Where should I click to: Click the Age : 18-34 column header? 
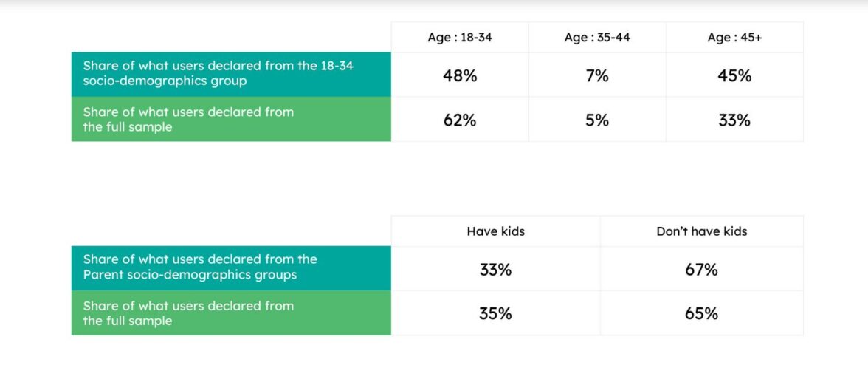[x=460, y=38]
